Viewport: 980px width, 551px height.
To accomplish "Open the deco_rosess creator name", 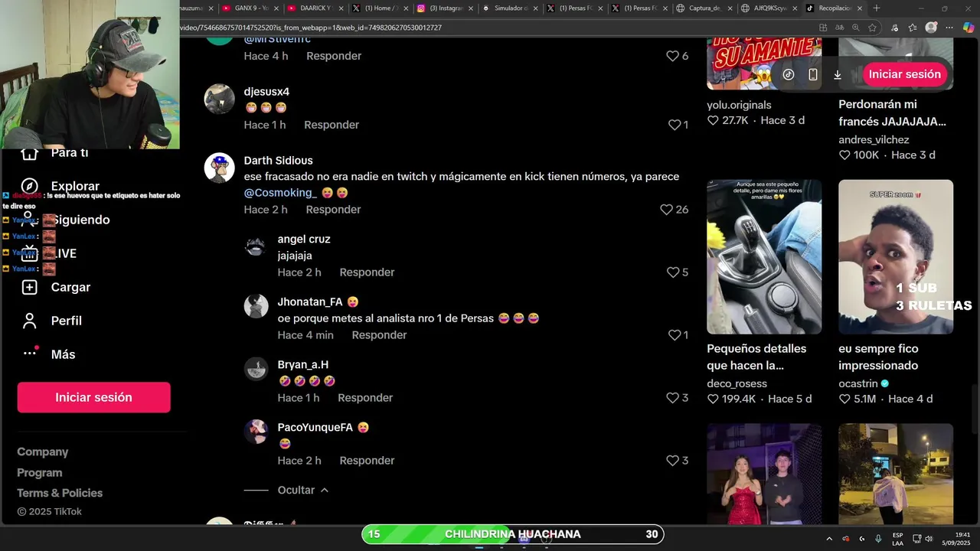I will coord(737,383).
